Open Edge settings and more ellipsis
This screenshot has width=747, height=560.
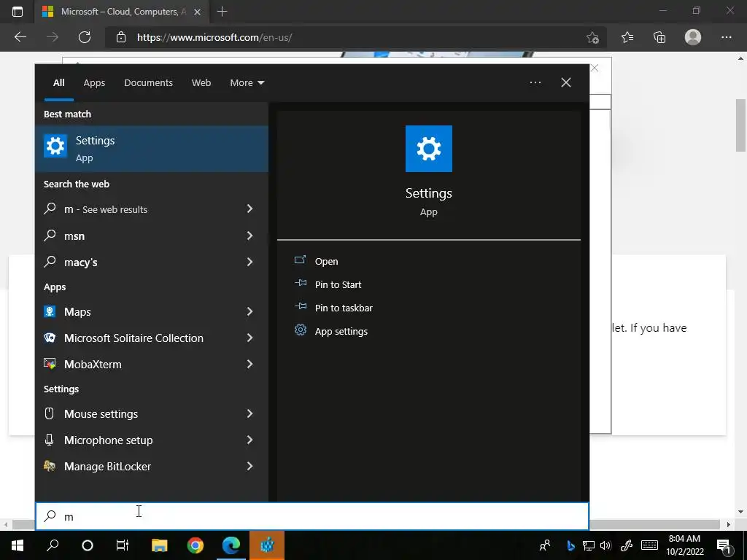click(726, 37)
